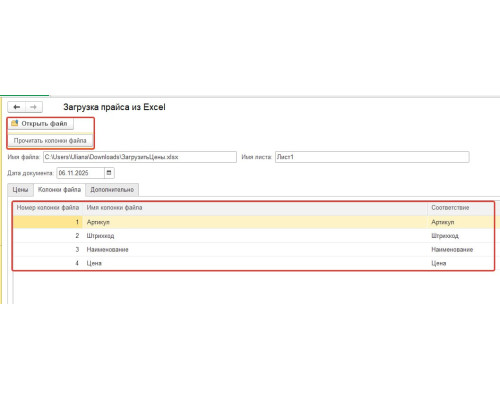Click Цена in the Соответствие column
This screenshot has height=400, width=500.
click(439, 263)
